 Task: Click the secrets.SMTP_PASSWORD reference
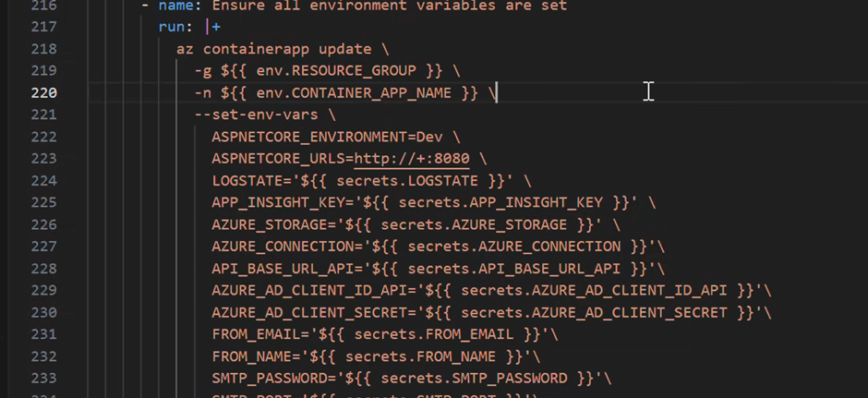[474, 379]
